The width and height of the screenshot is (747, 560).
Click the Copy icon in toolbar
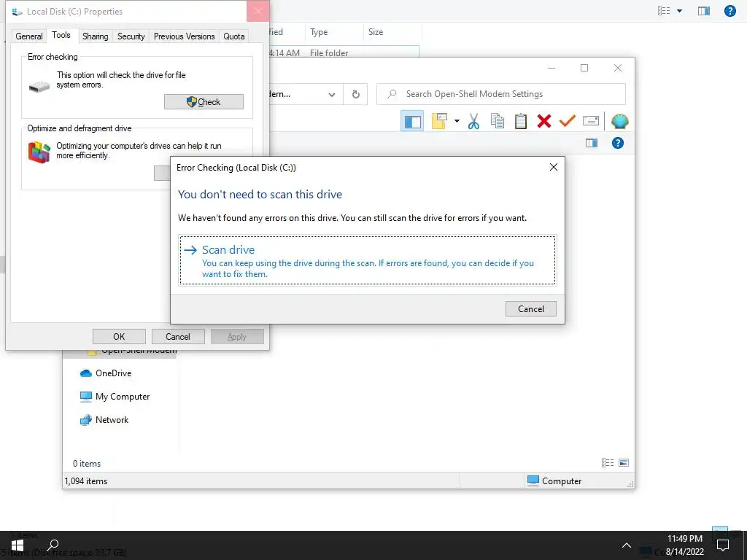pyautogui.click(x=498, y=122)
